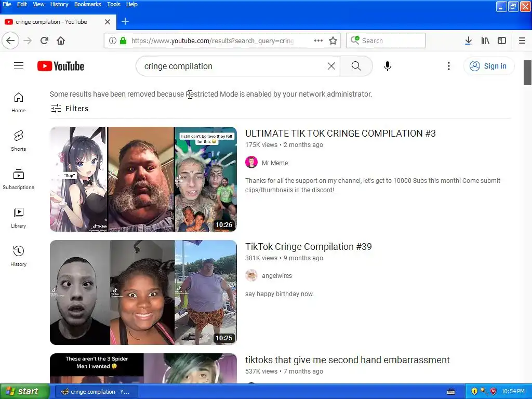Go to the browser home page

click(61, 41)
